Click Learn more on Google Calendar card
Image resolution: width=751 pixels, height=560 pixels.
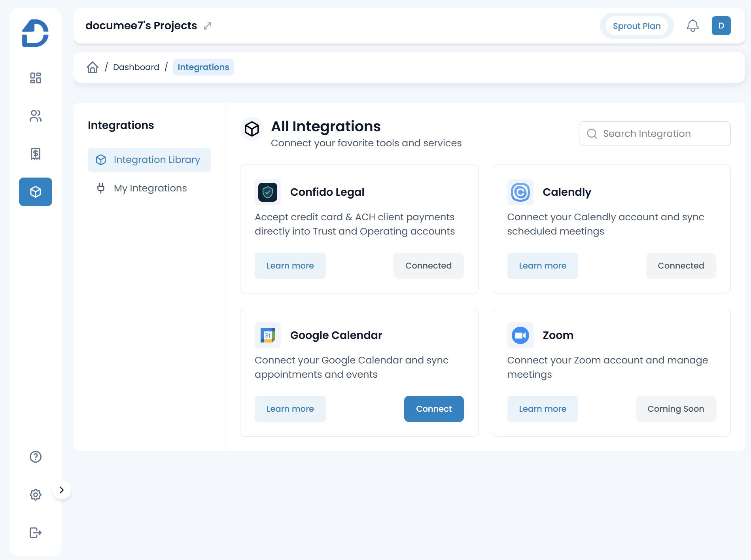click(x=290, y=409)
